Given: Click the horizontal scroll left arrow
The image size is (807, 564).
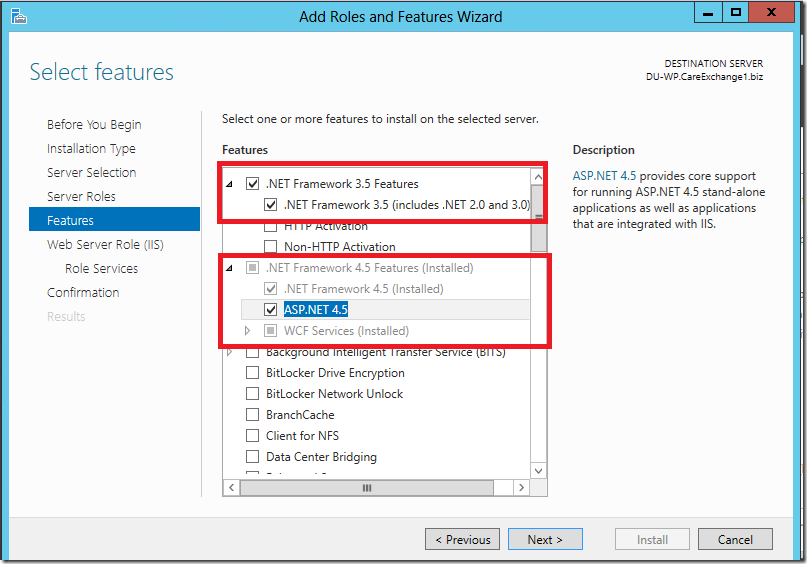Looking at the screenshot, I should [x=232, y=487].
